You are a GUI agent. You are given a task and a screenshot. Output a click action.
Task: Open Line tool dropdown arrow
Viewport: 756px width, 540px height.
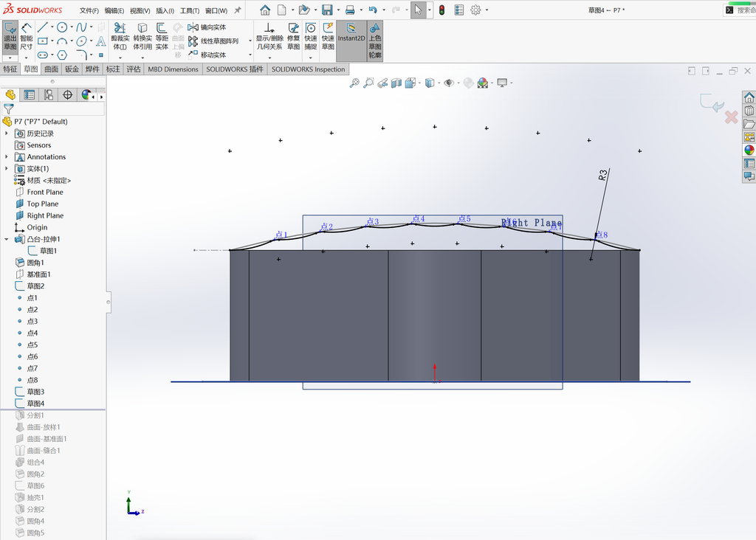tap(52, 27)
